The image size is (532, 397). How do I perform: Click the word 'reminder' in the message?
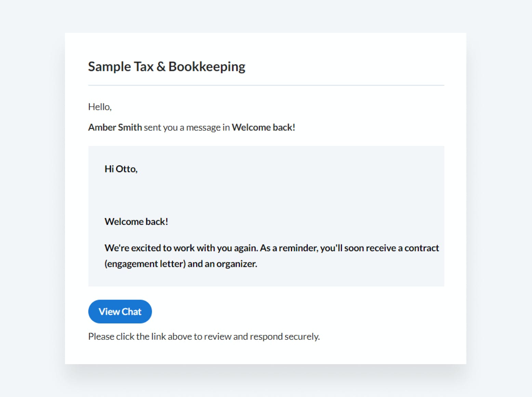click(x=300, y=248)
